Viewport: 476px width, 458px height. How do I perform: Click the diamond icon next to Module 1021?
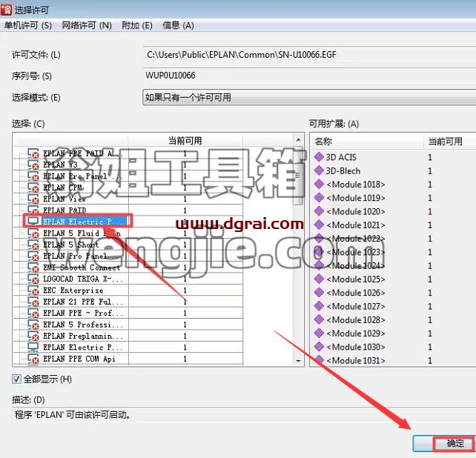click(319, 225)
